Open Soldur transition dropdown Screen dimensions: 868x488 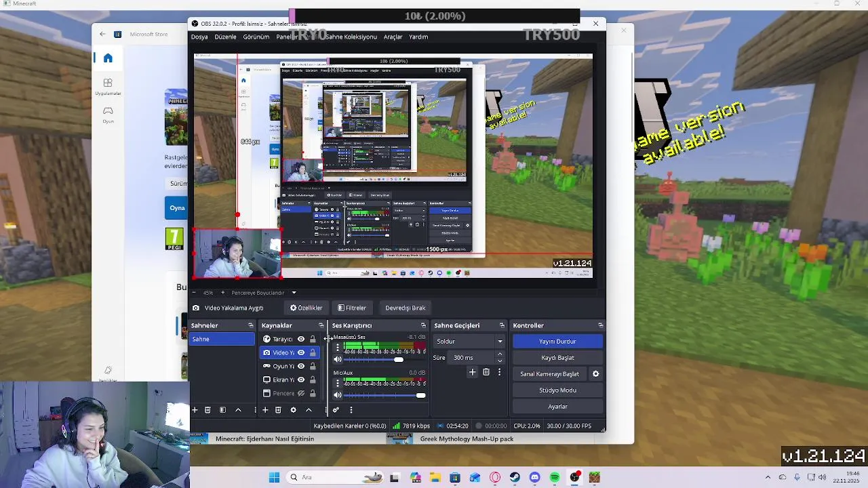(469, 342)
